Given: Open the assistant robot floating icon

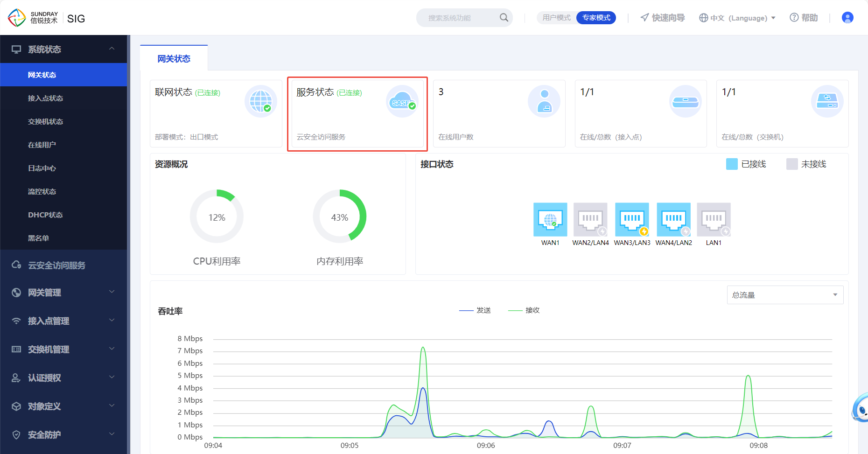Looking at the screenshot, I should click(x=860, y=408).
